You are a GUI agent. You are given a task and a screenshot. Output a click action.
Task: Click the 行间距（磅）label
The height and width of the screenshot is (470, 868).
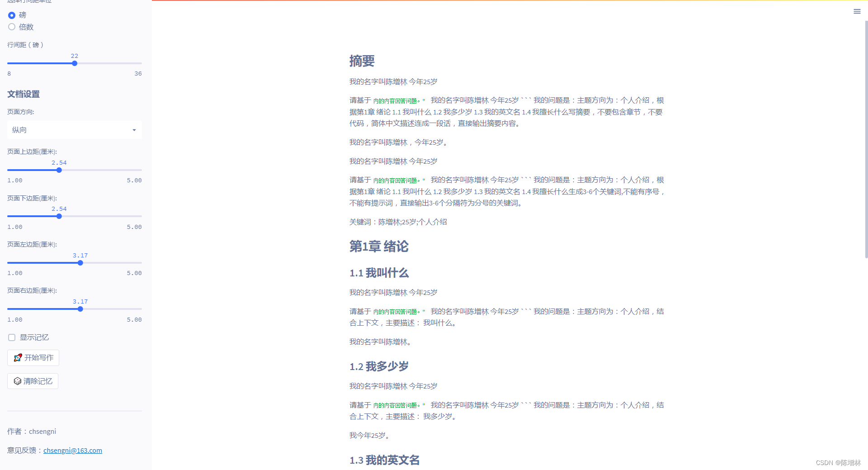(25, 45)
